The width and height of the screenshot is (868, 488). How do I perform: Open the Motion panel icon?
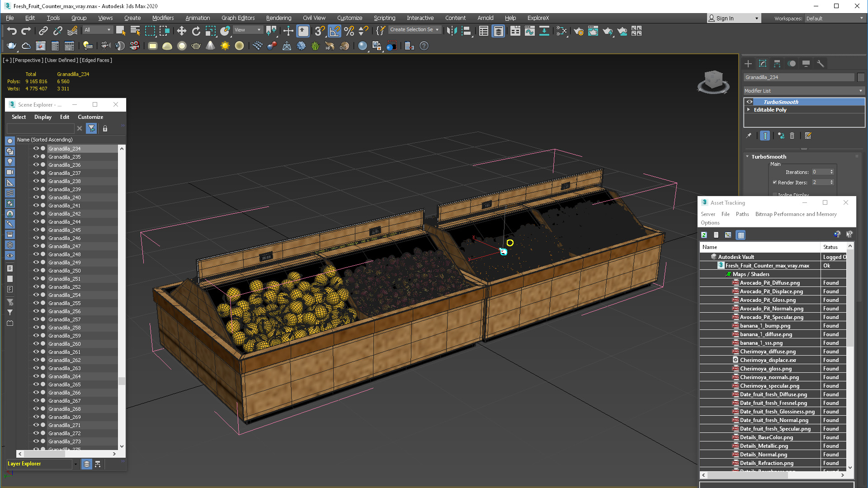(792, 64)
